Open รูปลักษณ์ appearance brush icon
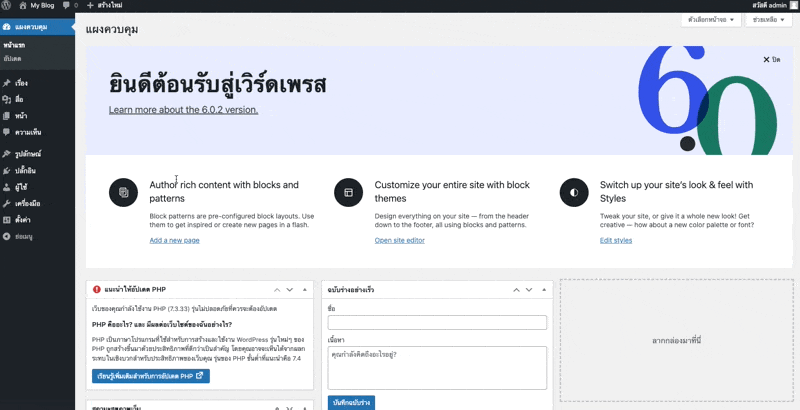 click(x=7, y=154)
